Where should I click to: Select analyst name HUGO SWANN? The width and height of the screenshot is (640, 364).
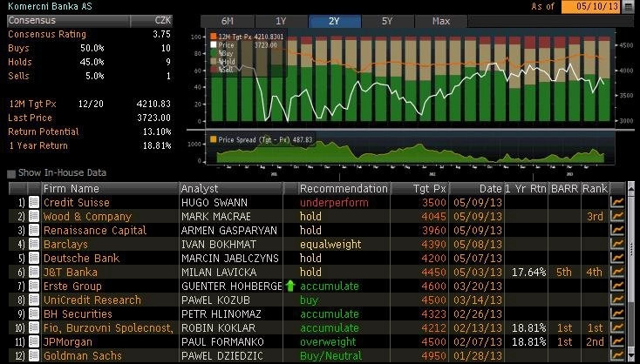pos(214,202)
